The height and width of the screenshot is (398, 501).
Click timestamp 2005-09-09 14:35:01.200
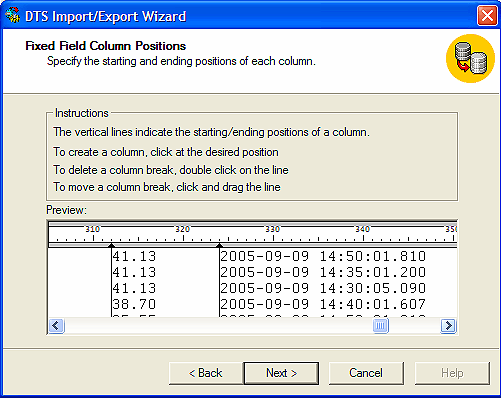pos(323,272)
